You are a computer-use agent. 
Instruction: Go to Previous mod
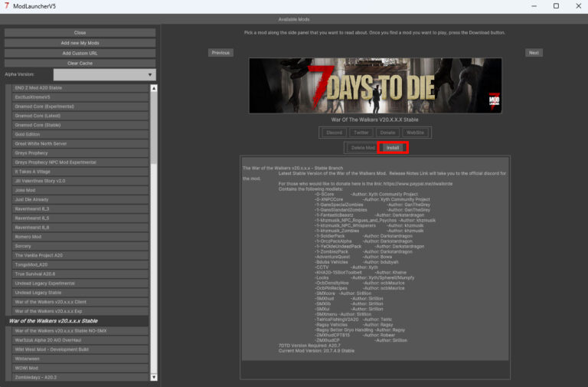point(220,53)
